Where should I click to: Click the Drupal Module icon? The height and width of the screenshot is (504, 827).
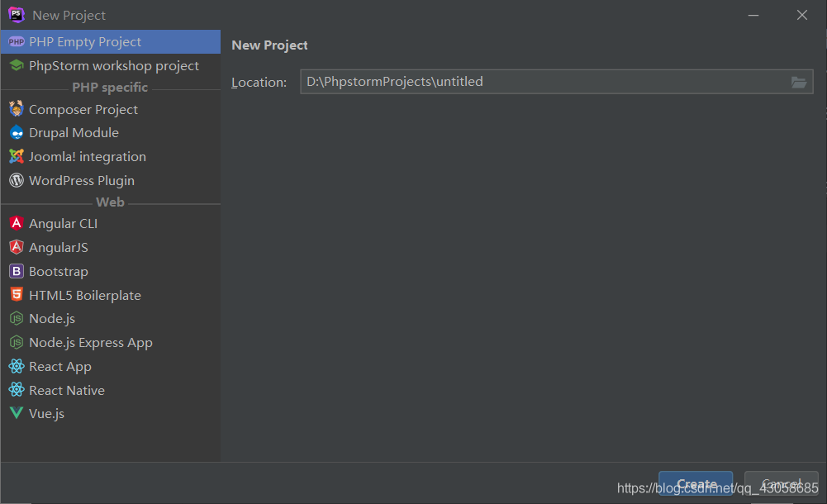[x=17, y=132]
